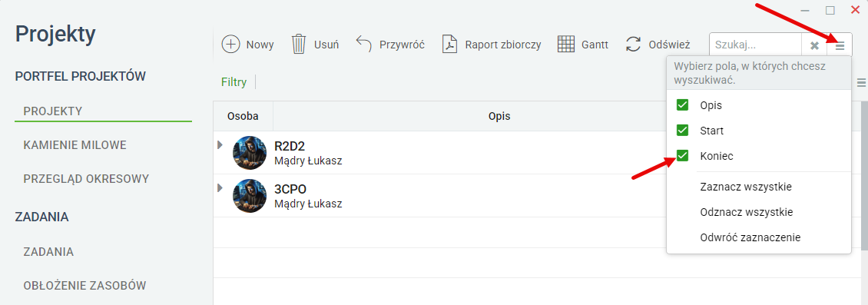868x305 pixels.
Task: Open ZADANIA sub-item in sidebar
Action: tap(48, 252)
